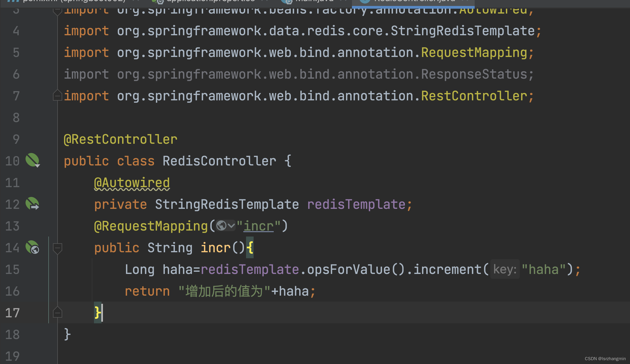Click the request mapping endpoint gutter icon on line 14
The height and width of the screenshot is (364, 630).
point(32,247)
